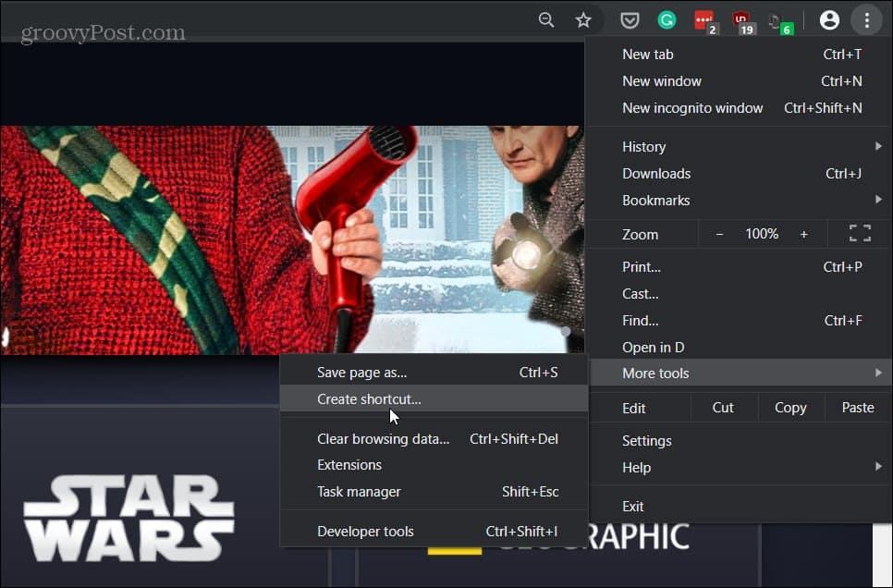
Task: Enter fullscreen mode via Zoom row icon
Action: click(x=860, y=234)
